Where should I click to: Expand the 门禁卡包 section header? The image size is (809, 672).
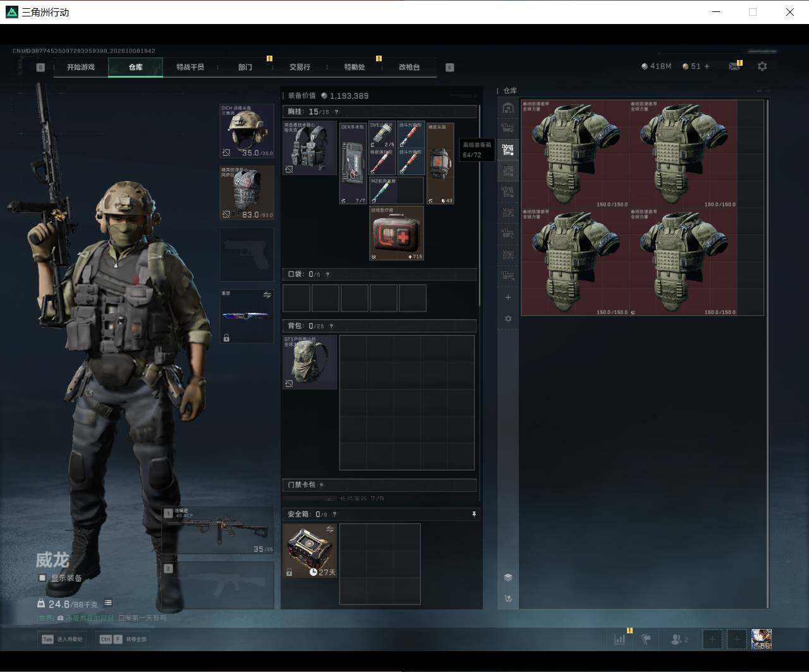click(379, 485)
